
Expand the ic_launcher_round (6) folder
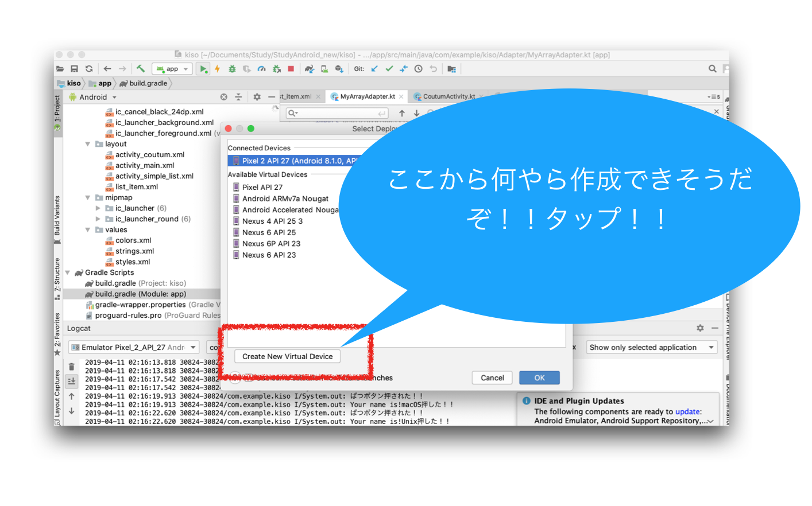[x=98, y=219]
